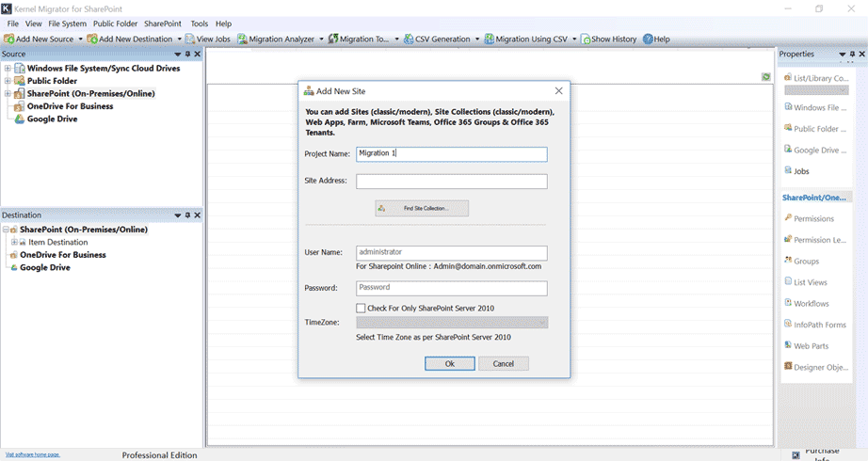The image size is (868, 461).
Task: Open the Add New Destination dropdown arrow
Action: (180, 40)
